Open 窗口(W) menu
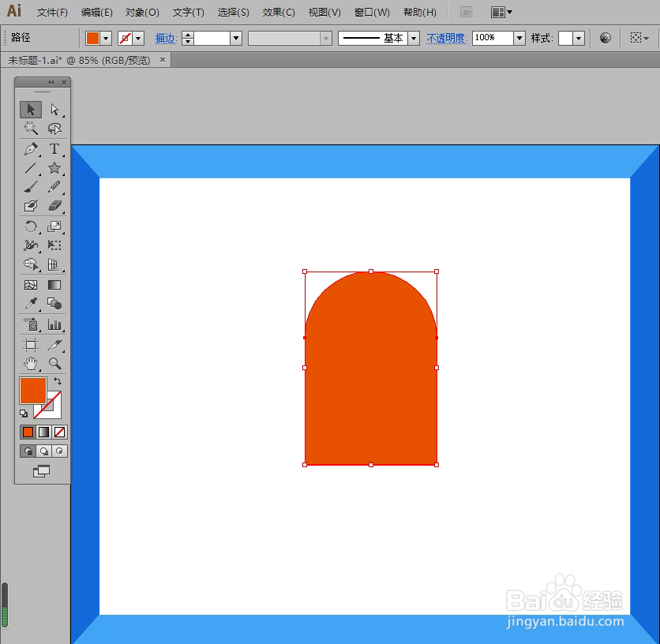 [372, 13]
